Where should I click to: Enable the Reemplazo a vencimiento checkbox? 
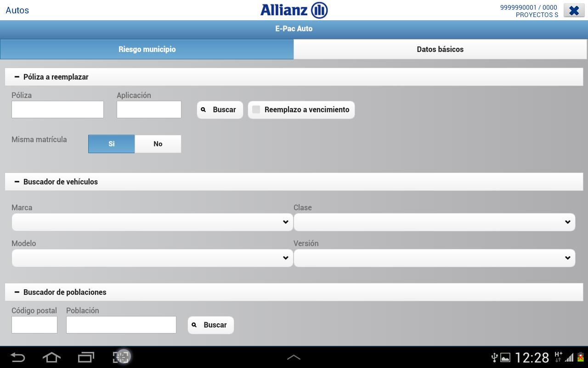click(x=256, y=109)
